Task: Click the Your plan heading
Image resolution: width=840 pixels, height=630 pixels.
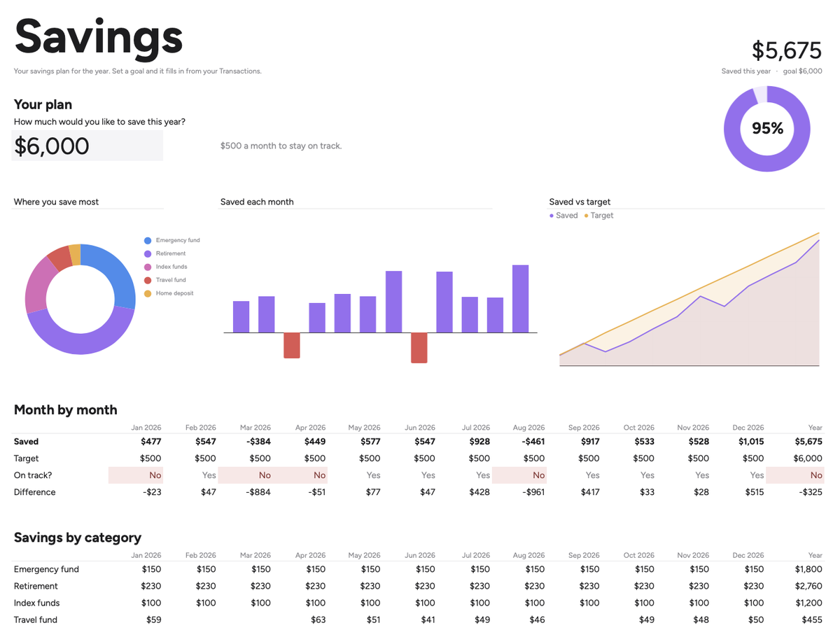Action: (43, 104)
